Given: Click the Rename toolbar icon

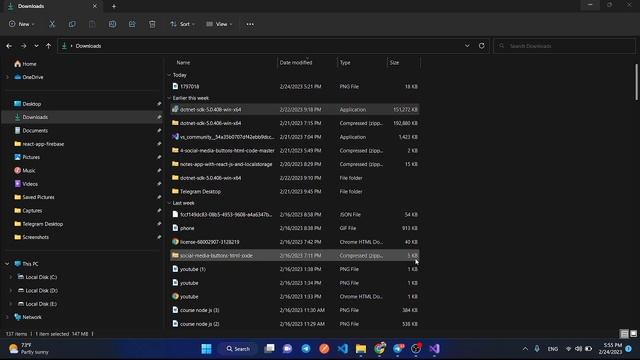Looking at the screenshot, I should click(112, 24).
